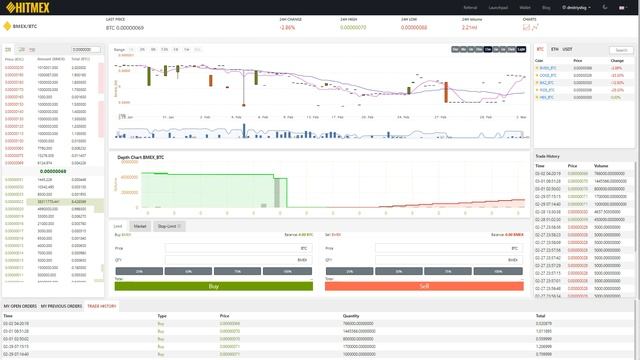This screenshot has width=640, height=360.
Task: Set buy amount to 50%
Action: 188,271
